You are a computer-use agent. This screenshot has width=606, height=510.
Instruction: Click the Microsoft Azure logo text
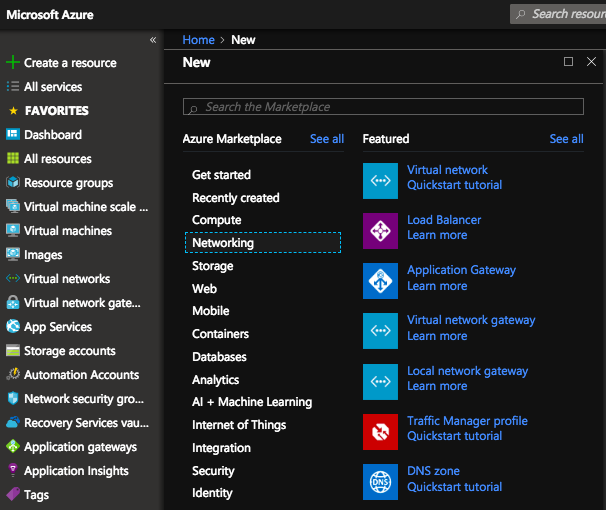click(50, 15)
